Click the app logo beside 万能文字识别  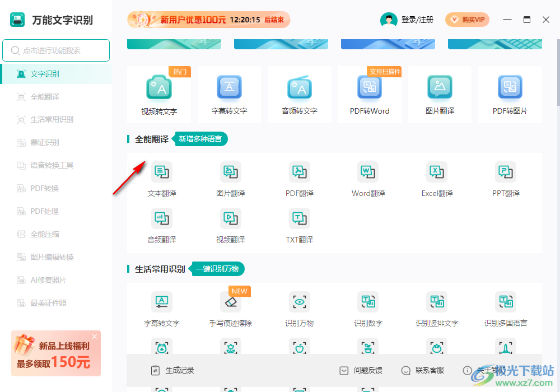click(x=17, y=20)
